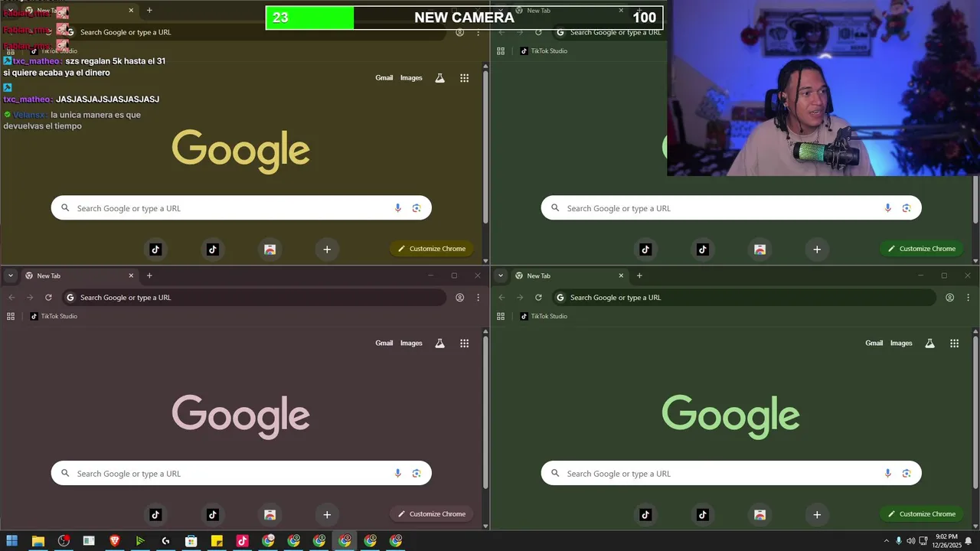
Task: Expand tab search chevron in bottom-left Chrome window
Action: (x=11, y=275)
